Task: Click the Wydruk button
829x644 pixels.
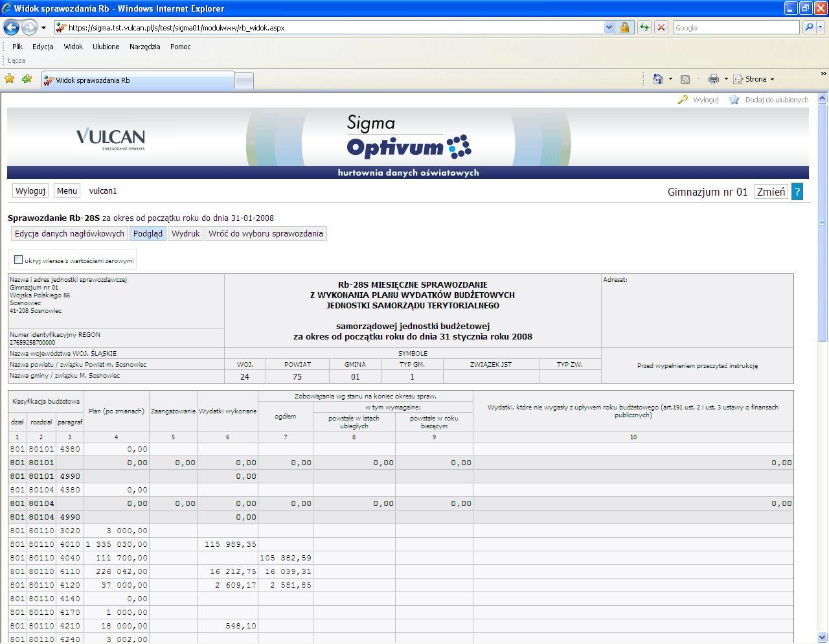Action: tap(186, 234)
